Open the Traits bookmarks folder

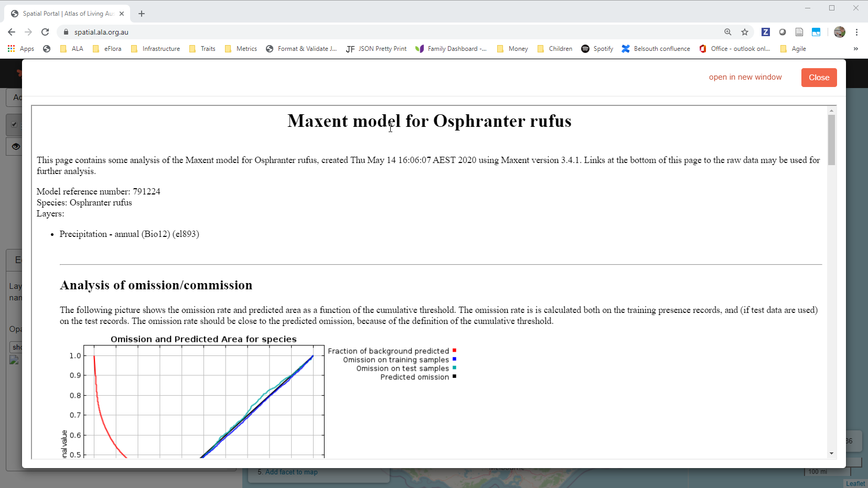202,49
